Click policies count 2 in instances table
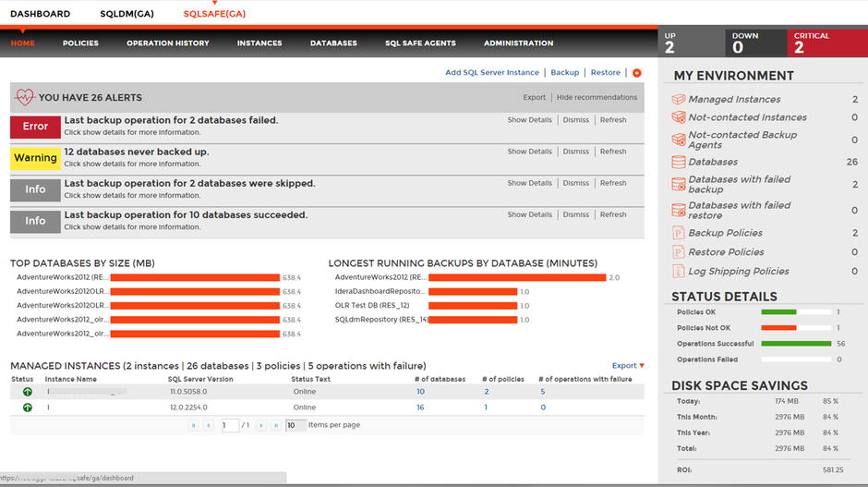This screenshot has width=868, height=487. (x=486, y=392)
